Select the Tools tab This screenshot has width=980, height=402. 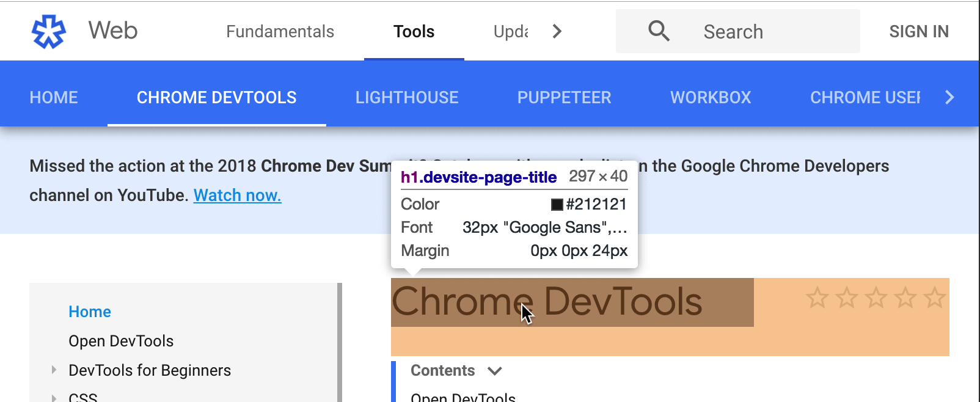414,31
